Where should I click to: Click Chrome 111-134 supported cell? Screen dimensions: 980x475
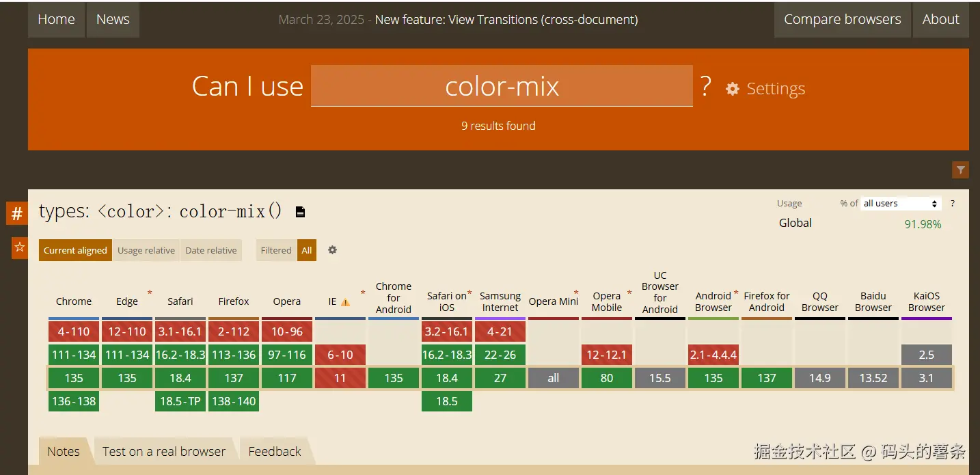(x=74, y=355)
